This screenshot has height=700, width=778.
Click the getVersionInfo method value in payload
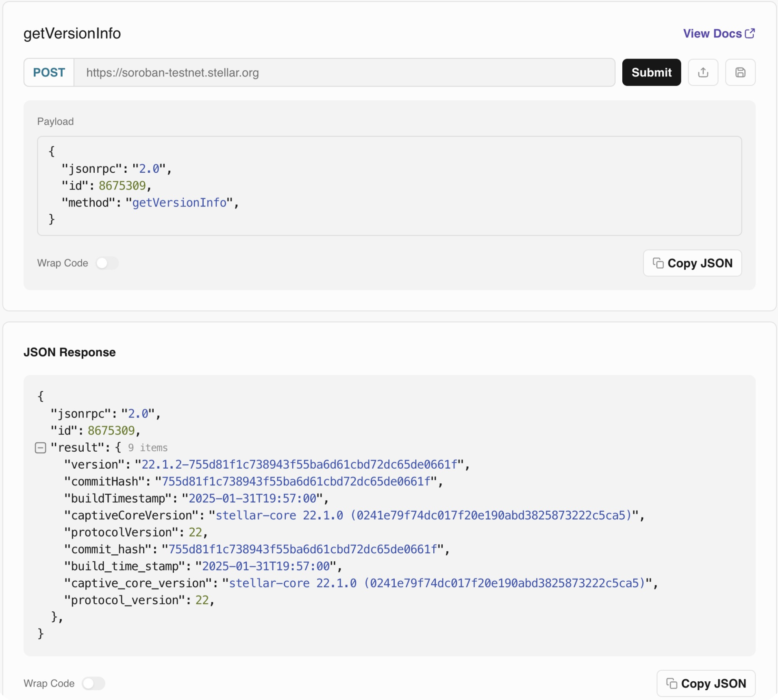tap(179, 202)
